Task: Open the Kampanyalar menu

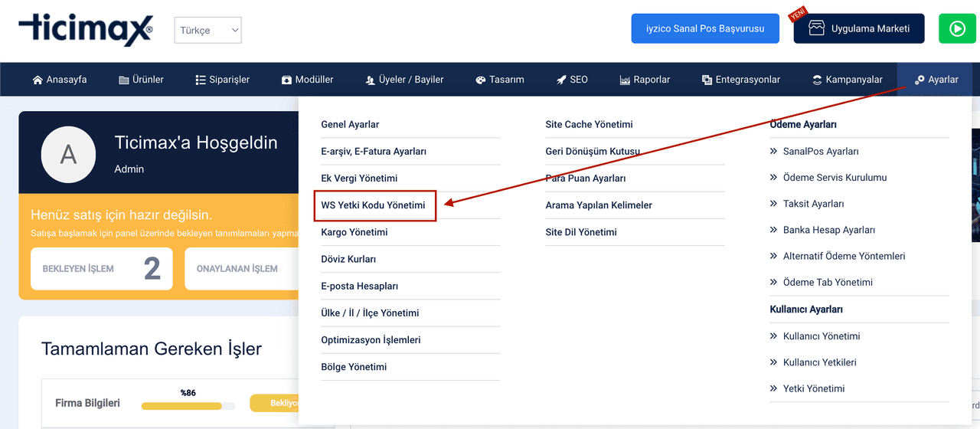Action: click(x=848, y=80)
